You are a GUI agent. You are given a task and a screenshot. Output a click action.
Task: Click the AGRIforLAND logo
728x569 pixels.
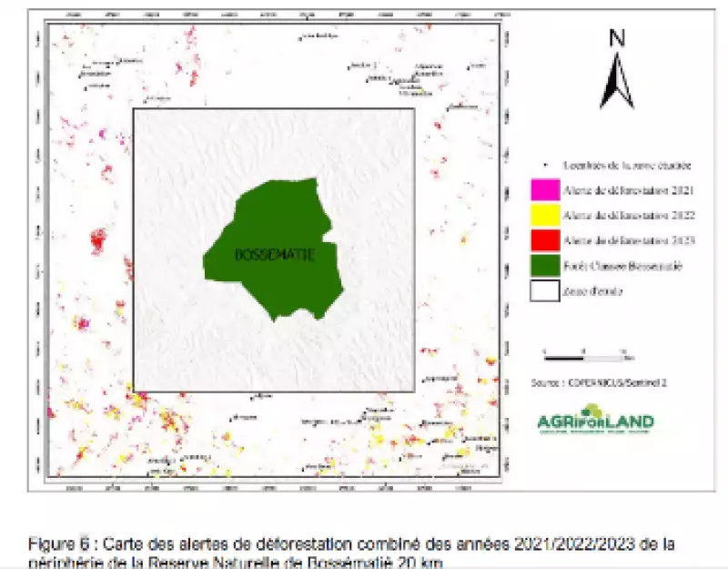click(x=596, y=419)
